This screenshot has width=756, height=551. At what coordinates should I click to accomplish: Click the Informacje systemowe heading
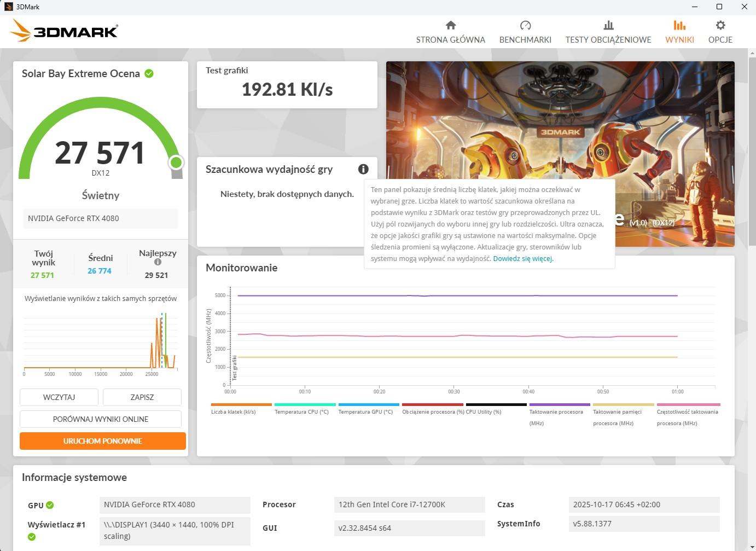[74, 478]
